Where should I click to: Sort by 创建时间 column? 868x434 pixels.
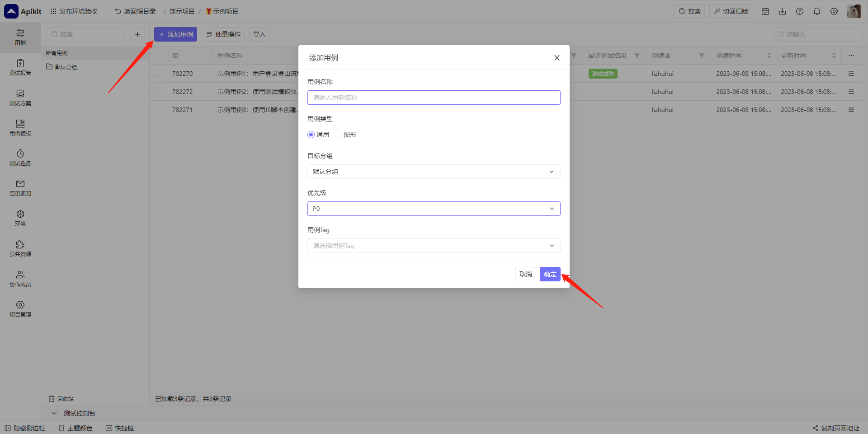point(769,56)
